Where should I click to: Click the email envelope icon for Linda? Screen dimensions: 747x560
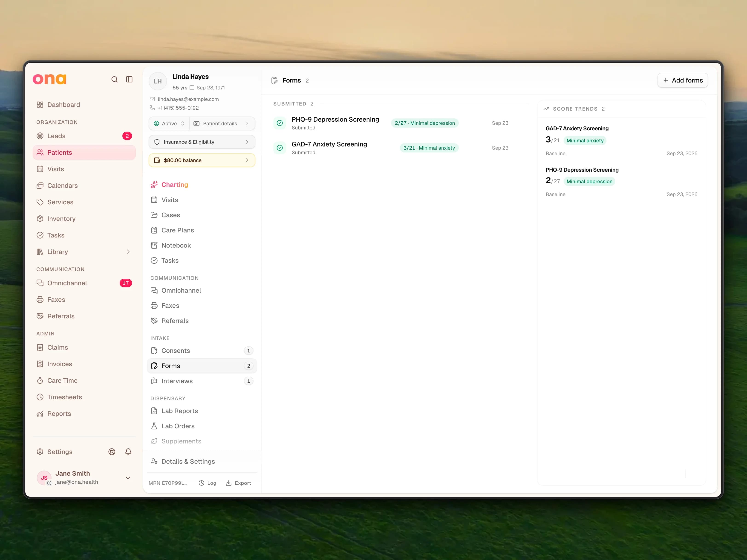152,99
